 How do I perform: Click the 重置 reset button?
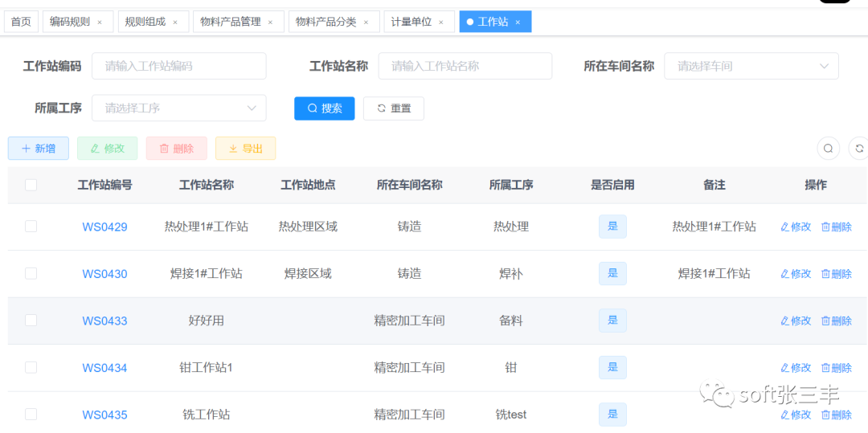tap(394, 108)
